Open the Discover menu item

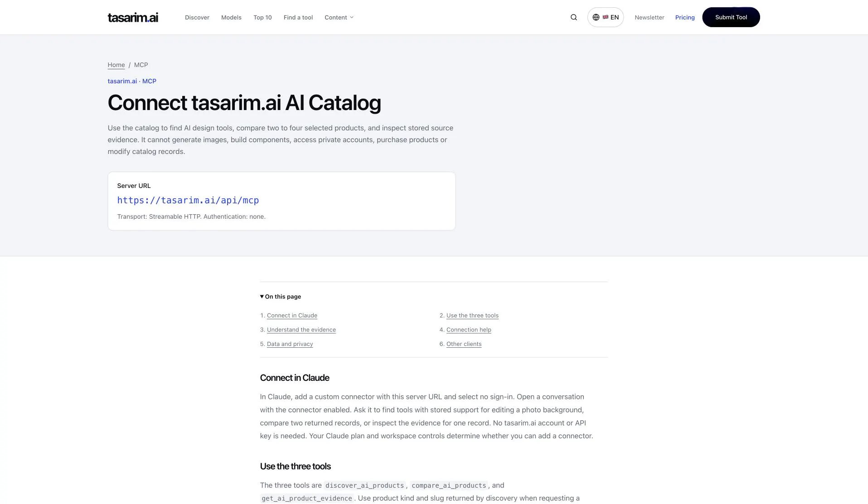[197, 17]
